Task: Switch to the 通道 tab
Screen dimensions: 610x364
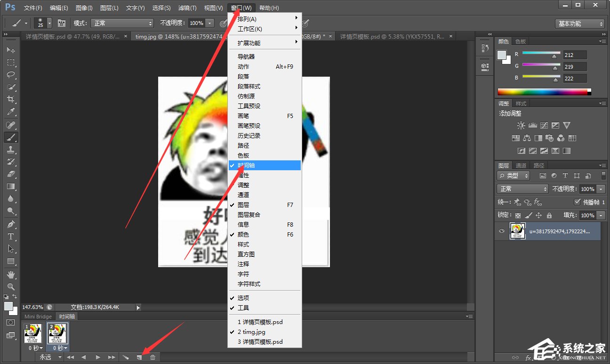Action: point(521,165)
